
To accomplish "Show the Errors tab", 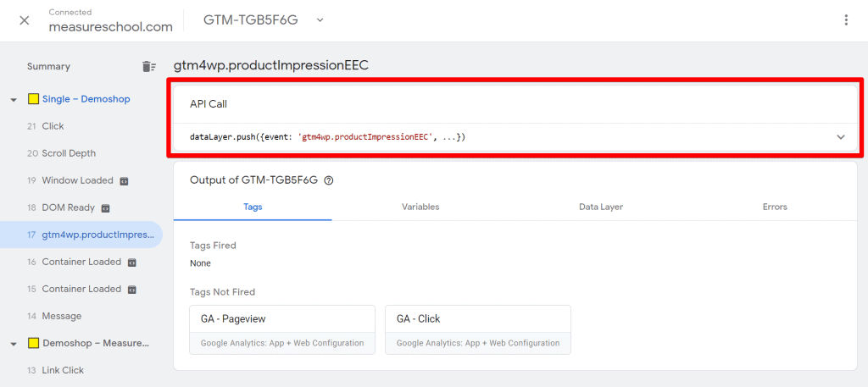I will [x=775, y=207].
